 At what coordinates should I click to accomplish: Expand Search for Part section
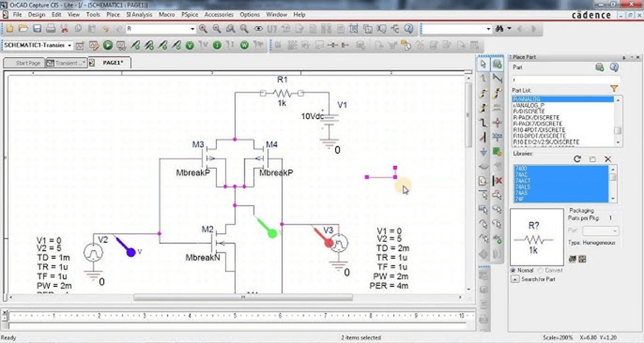pos(515,280)
